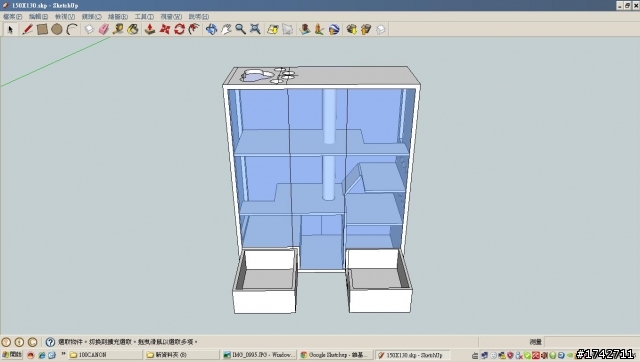Open the 說明(H) Help menu
The height and width of the screenshot is (362, 640).
pos(199,17)
